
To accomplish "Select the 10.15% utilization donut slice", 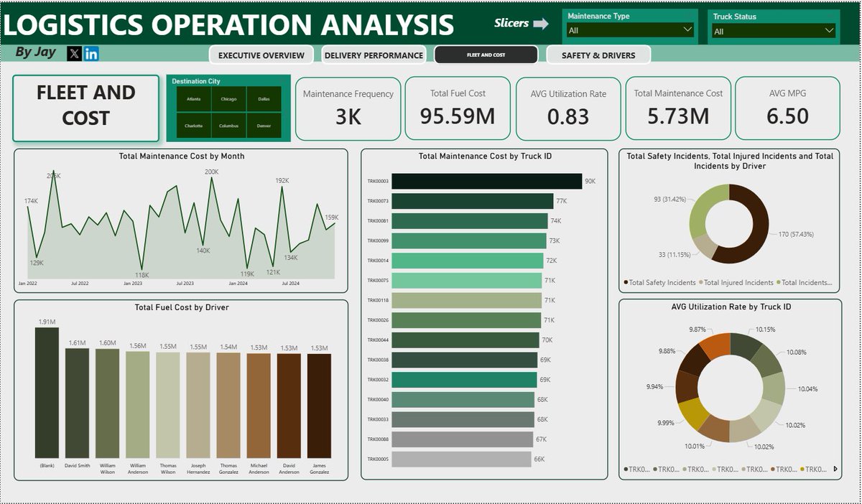I will click(x=744, y=346).
